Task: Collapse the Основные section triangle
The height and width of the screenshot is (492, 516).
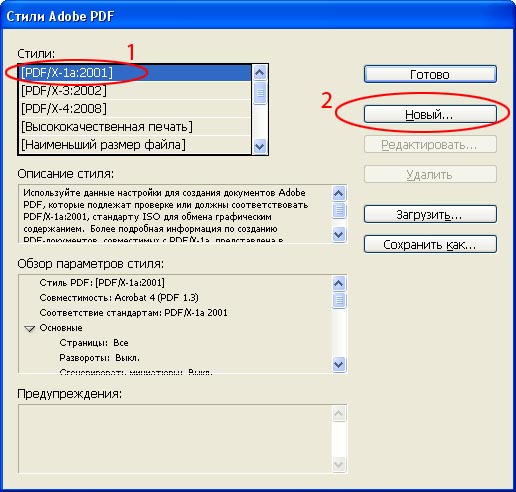Action: [x=30, y=329]
